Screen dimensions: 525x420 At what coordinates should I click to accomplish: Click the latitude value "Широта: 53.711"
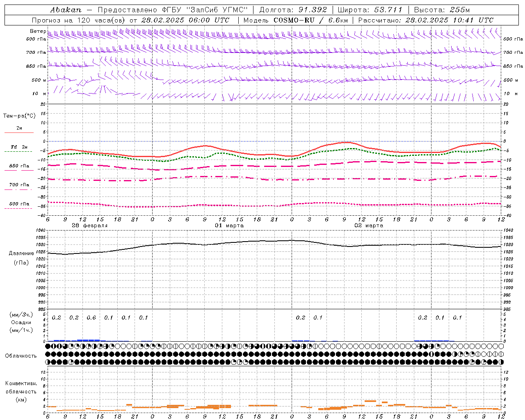click(370, 10)
